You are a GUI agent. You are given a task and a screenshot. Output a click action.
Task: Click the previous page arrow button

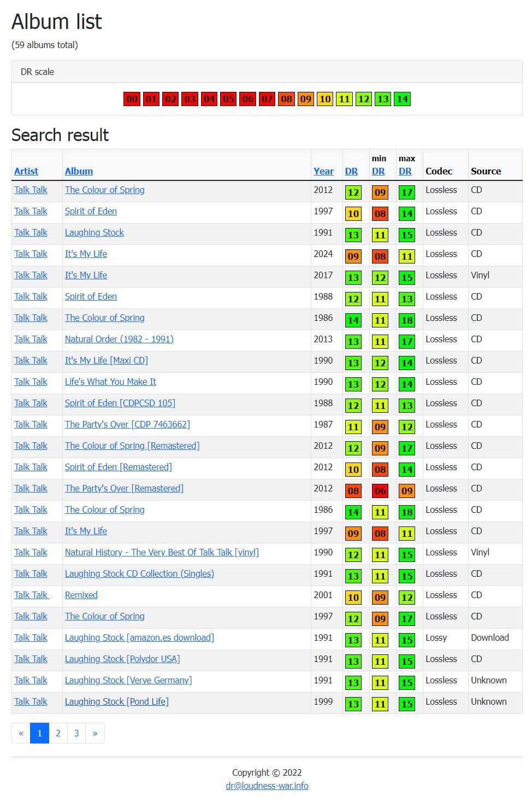click(21, 733)
